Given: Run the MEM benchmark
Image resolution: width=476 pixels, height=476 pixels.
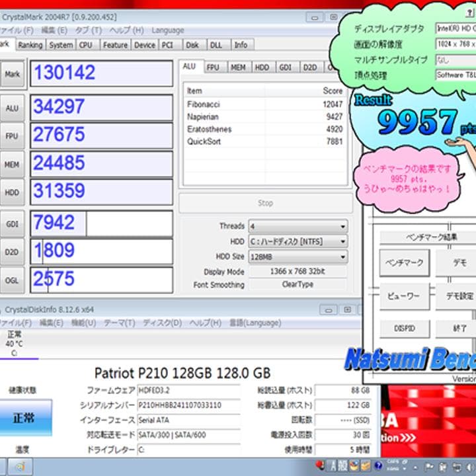Looking at the screenshot, I should point(12,165).
